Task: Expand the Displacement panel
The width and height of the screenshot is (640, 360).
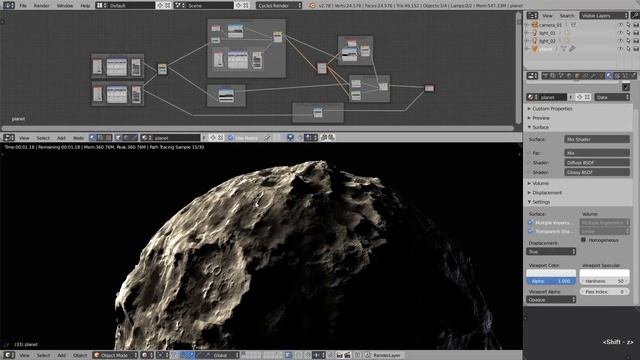Action: click(x=545, y=193)
